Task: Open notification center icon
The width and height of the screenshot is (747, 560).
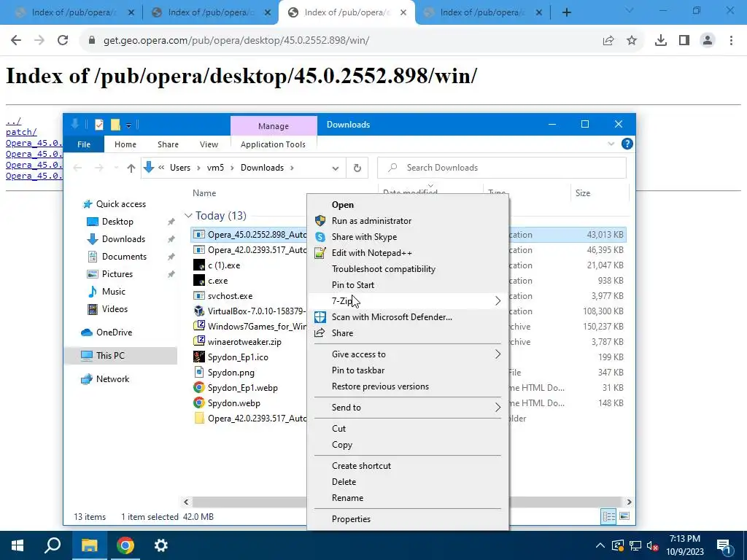Action: pos(724,545)
